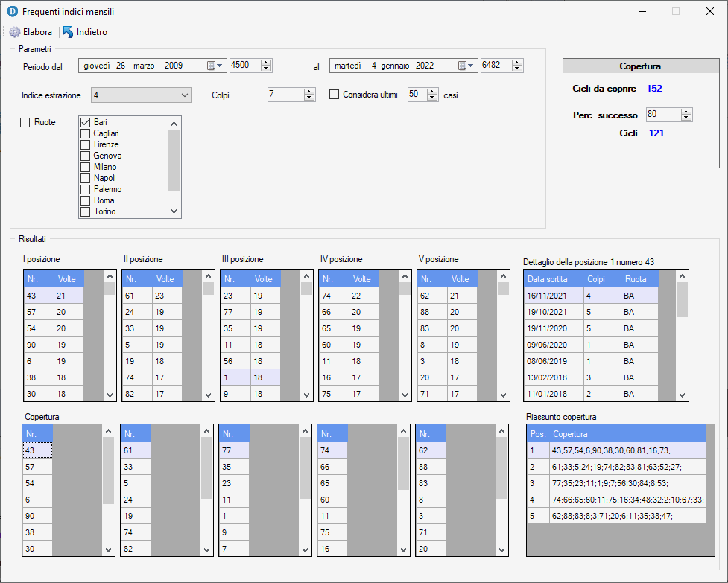The height and width of the screenshot is (583, 728).
Task: Click Volte column header in I posizione
Action: 69,279
